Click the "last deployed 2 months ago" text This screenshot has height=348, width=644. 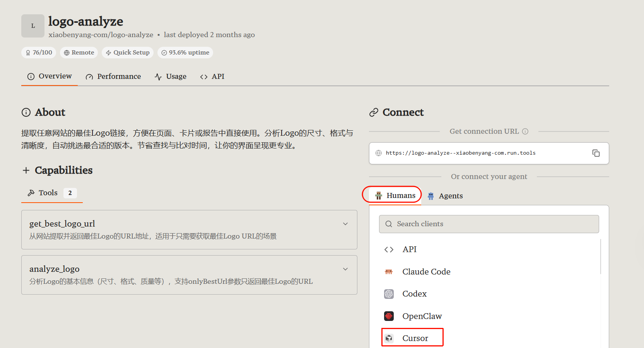209,35
